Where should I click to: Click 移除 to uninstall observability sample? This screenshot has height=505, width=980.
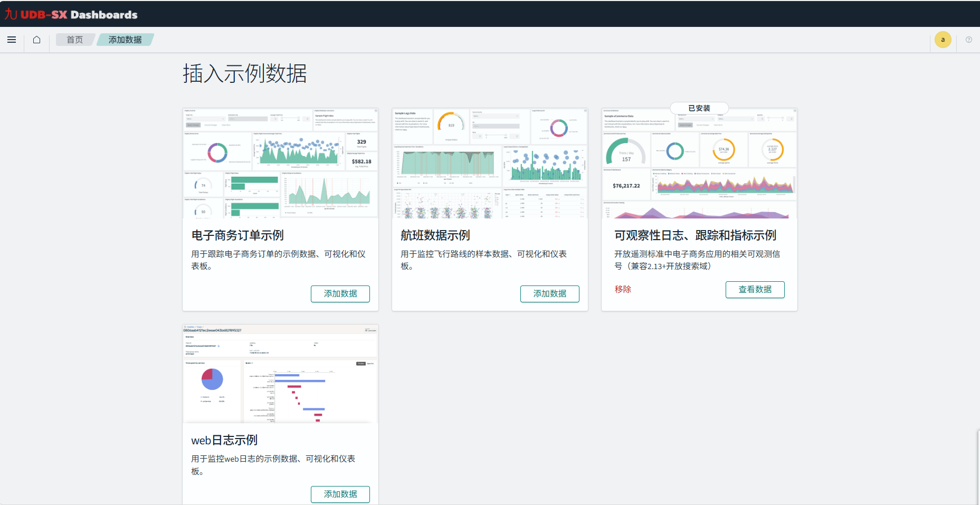click(x=623, y=289)
